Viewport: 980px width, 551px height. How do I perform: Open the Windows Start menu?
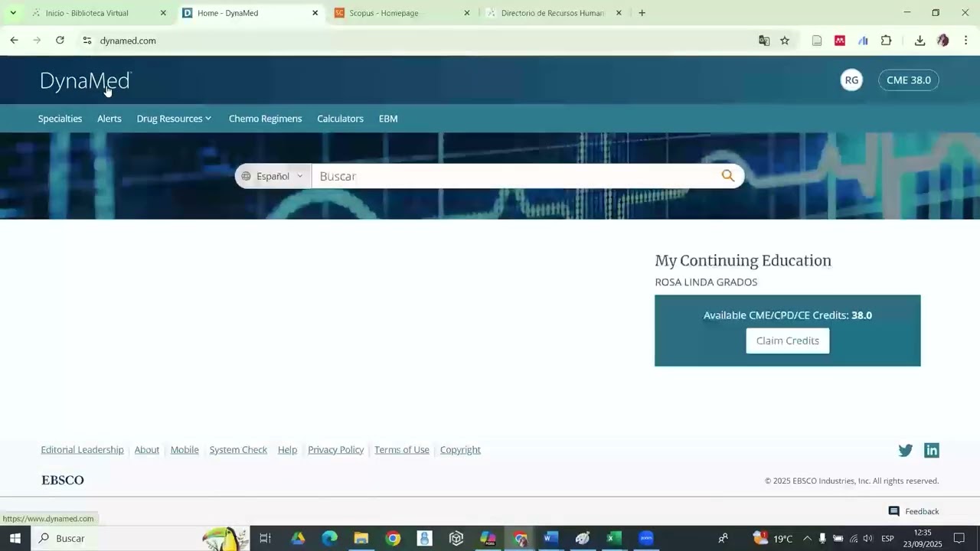(x=15, y=539)
